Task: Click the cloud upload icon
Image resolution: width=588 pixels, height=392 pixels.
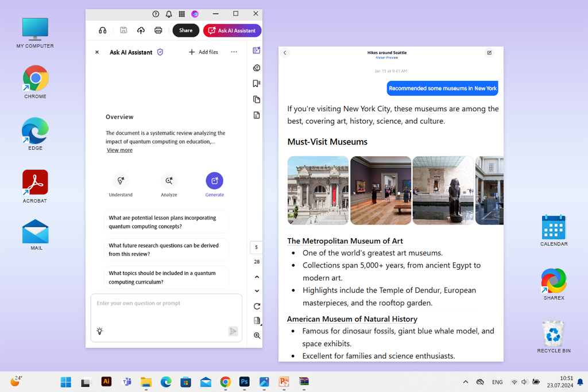Action: coord(141,30)
